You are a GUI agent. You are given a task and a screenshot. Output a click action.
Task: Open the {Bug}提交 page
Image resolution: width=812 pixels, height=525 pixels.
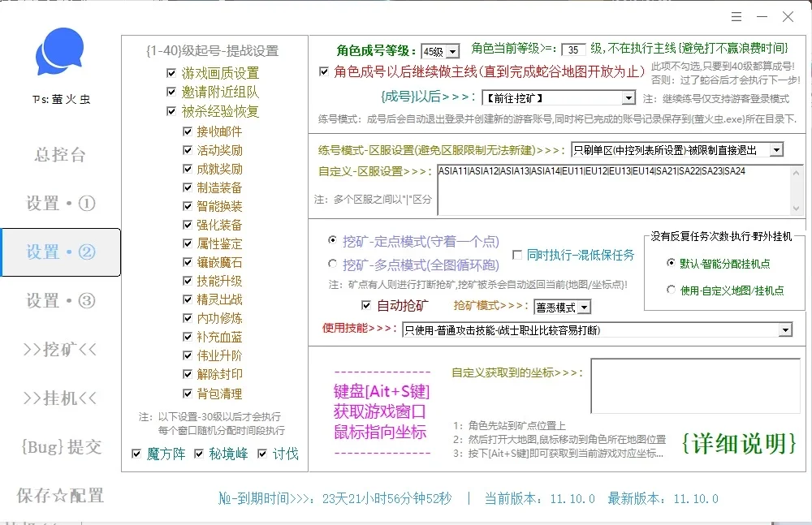pyautogui.click(x=61, y=447)
